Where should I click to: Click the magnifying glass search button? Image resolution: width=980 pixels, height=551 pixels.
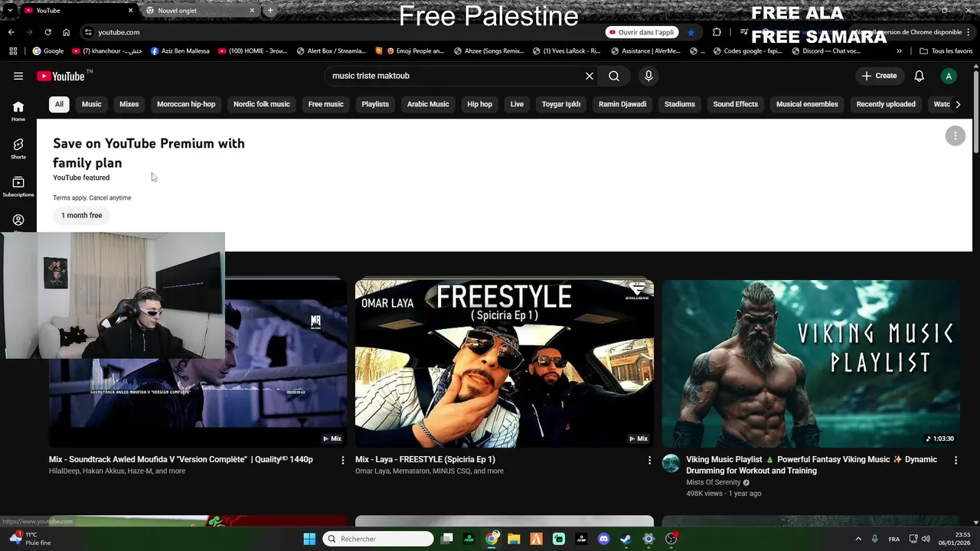(614, 76)
